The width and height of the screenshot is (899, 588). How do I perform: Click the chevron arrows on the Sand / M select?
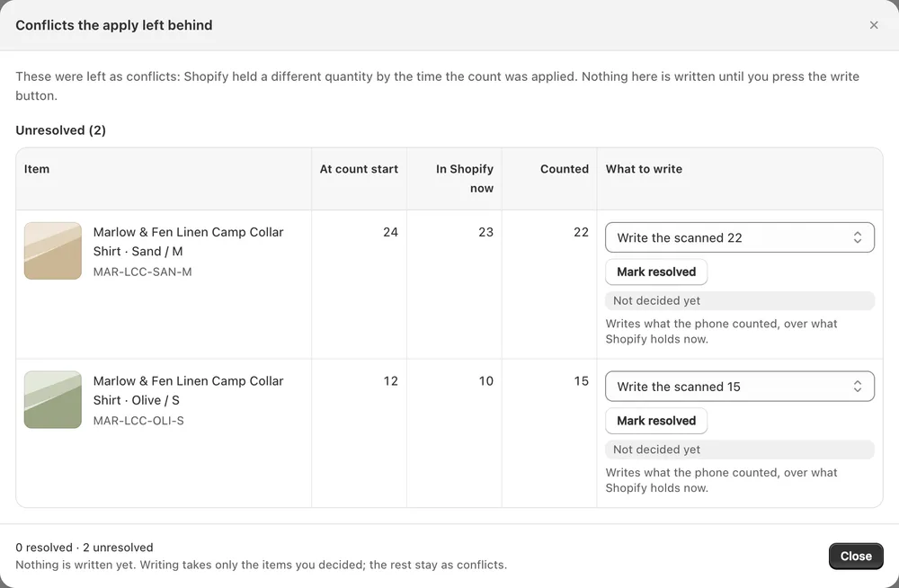tap(857, 237)
